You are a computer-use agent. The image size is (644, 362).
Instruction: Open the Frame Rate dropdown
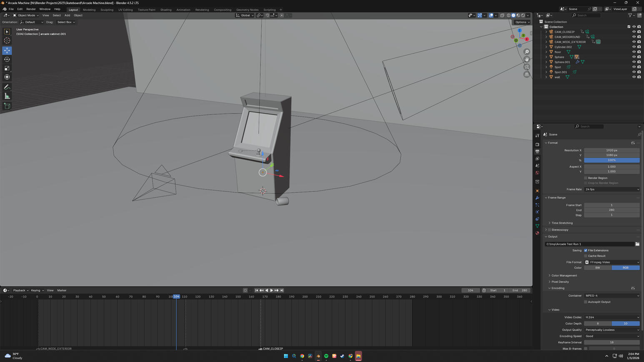612,189
